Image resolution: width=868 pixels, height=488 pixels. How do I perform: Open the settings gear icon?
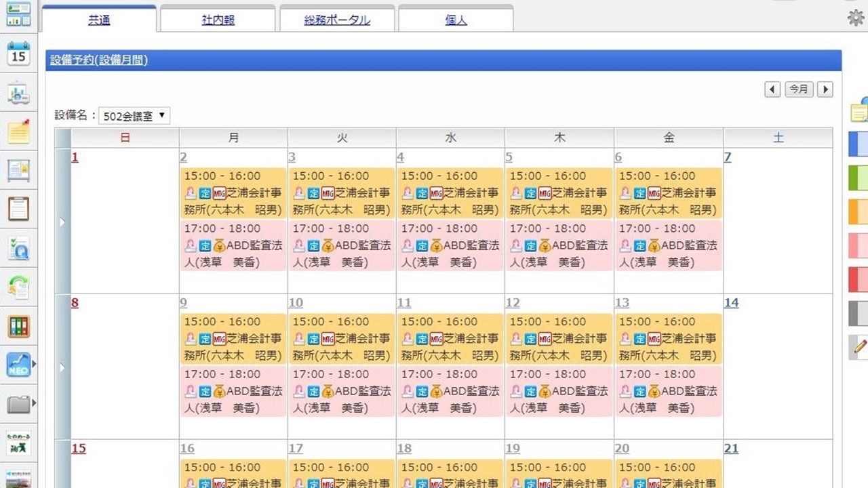tap(856, 18)
